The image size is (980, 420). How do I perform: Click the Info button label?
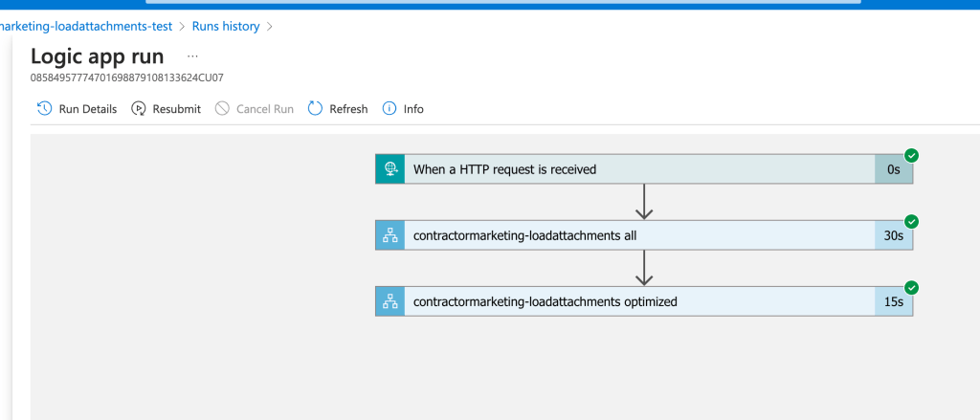413,109
